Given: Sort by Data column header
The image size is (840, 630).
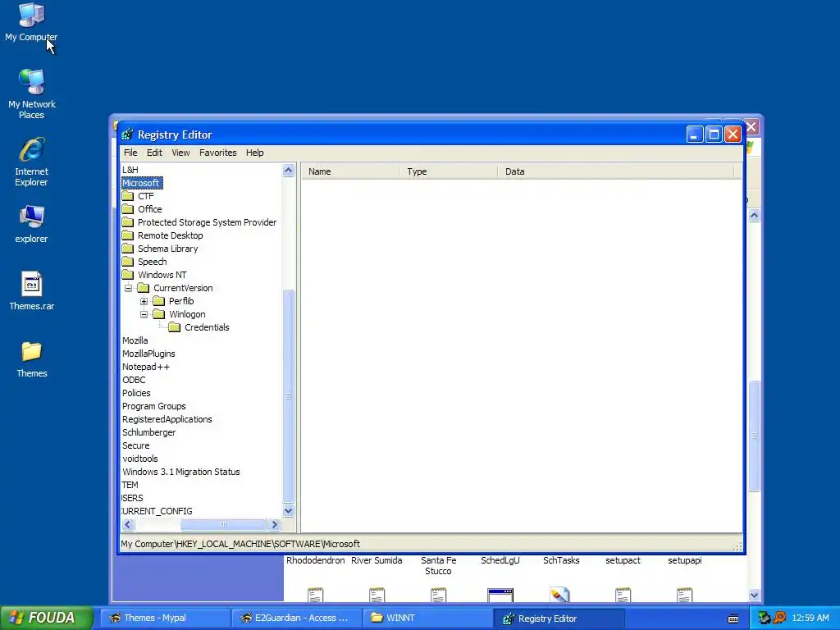Looking at the screenshot, I should click(615, 171).
